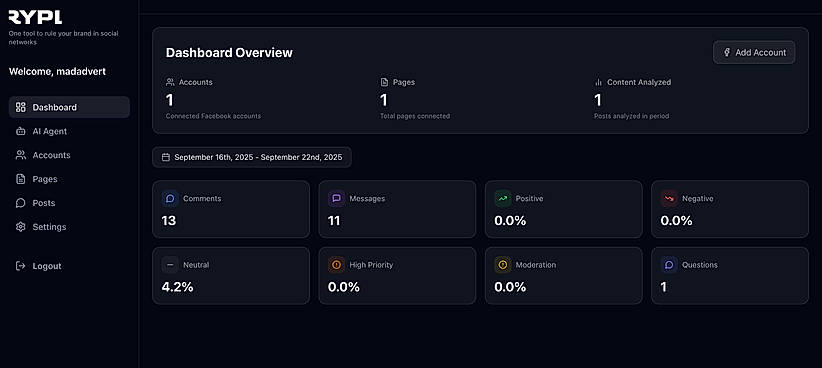Click 'Connected Facebook accounts' text
The height and width of the screenshot is (368, 822).
click(x=213, y=116)
